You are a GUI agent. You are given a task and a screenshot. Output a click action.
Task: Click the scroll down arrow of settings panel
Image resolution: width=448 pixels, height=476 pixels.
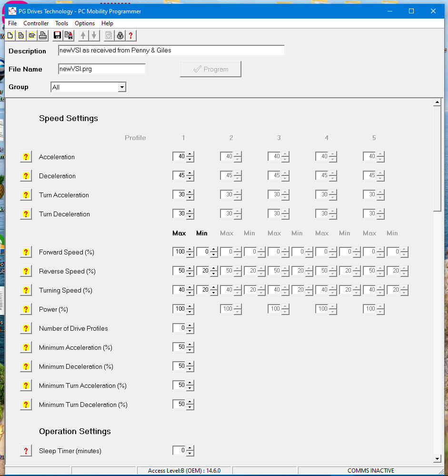437,458
